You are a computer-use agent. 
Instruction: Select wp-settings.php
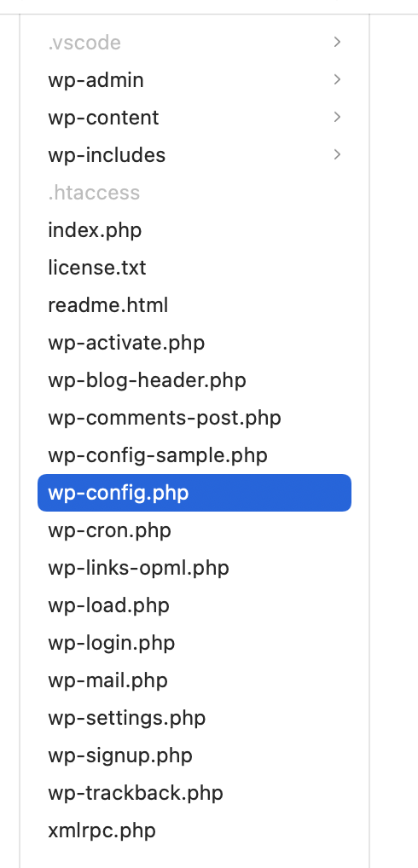point(194,718)
